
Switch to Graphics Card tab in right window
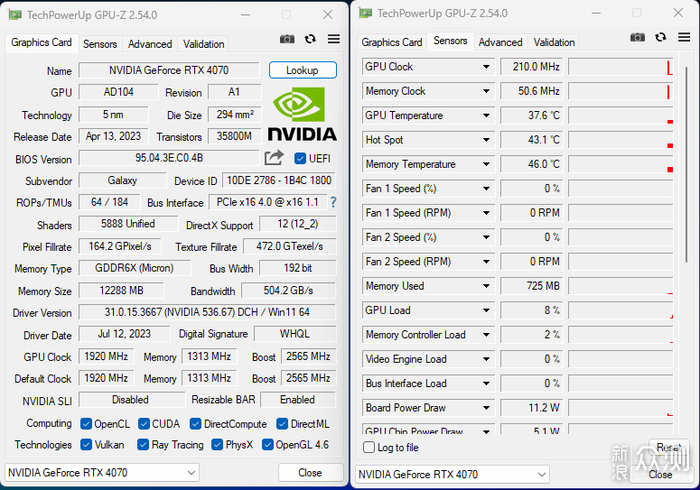pyautogui.click(x=392, y=42)
